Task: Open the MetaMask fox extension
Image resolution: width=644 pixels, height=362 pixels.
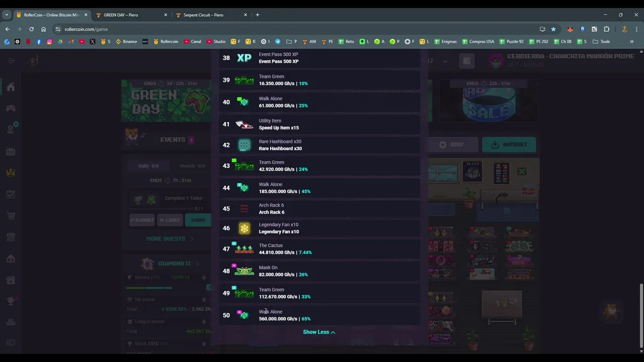Action: [x=570, y=29]
